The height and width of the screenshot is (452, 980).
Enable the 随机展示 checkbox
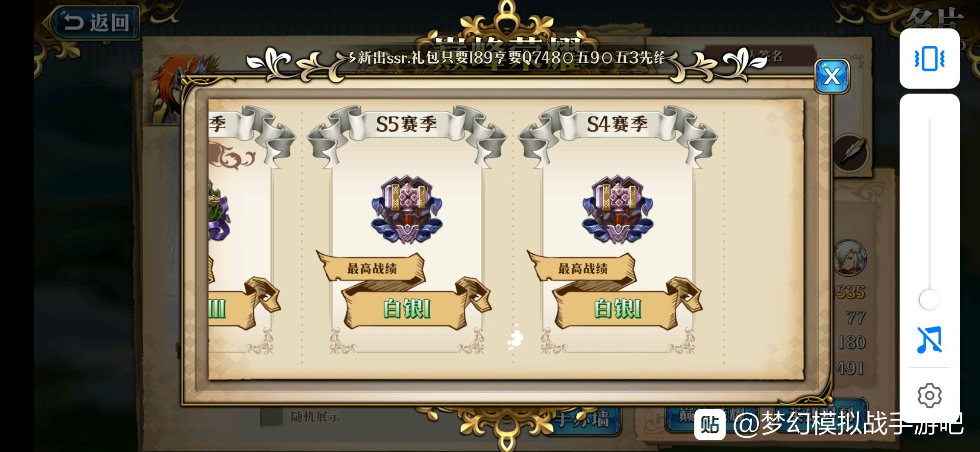pos(271,417)
